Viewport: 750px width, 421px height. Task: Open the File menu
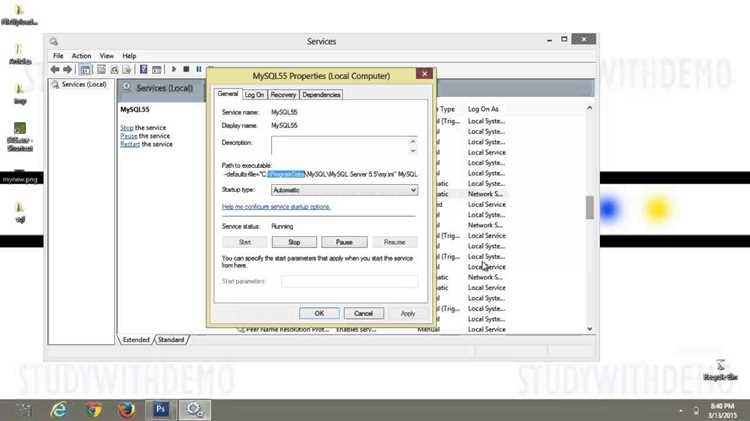[x=58, y=56]
